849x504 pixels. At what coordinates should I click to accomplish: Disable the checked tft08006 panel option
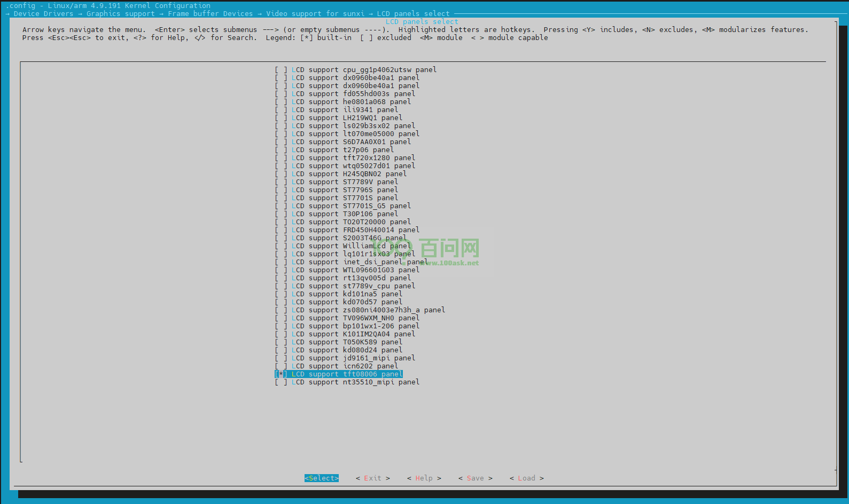281,374
